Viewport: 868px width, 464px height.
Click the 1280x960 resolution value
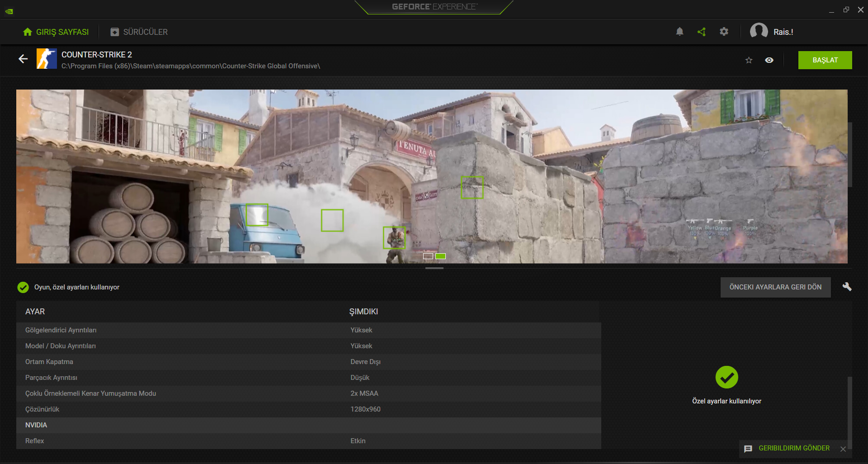click(365, 409)
